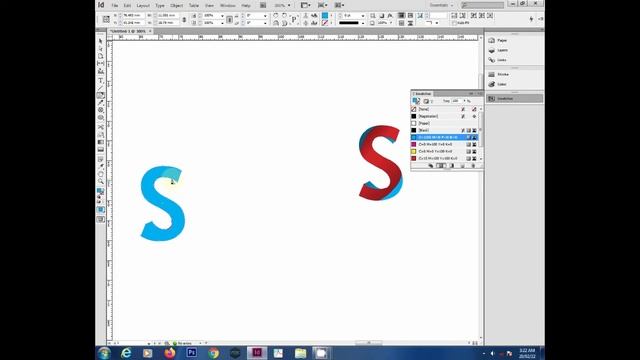Open the rotation angle dropdown
The image size is (640, 360).
(x=265, y=16)
